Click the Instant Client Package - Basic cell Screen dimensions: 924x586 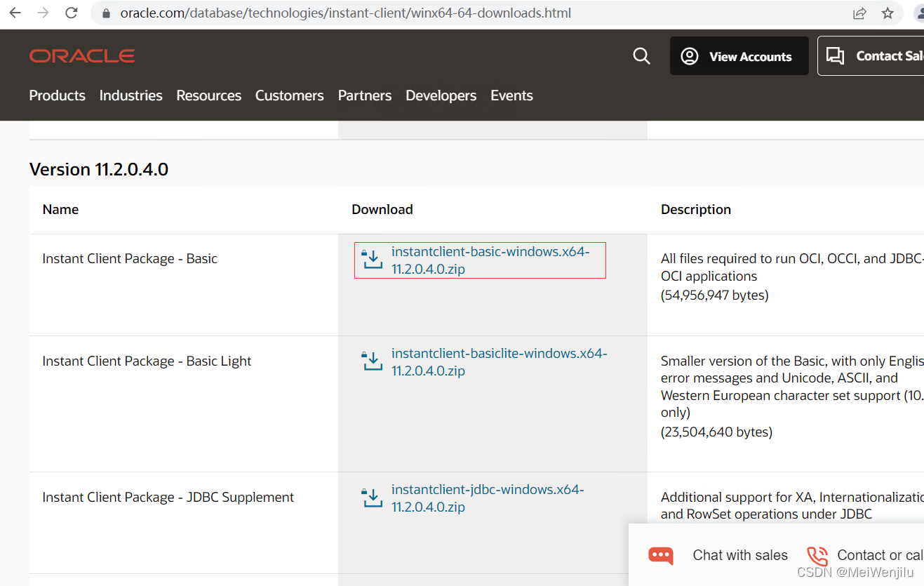(130, 258)
